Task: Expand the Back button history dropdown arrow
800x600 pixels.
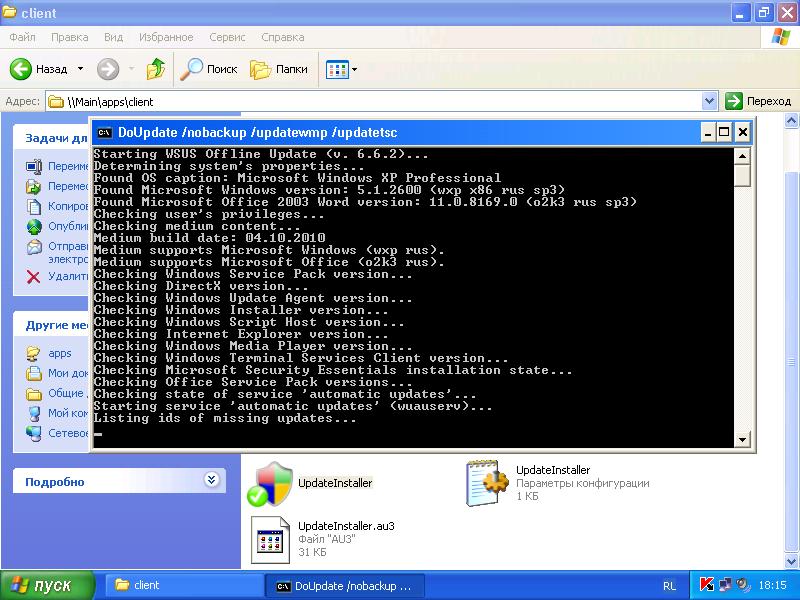Action: pos(80,69)
